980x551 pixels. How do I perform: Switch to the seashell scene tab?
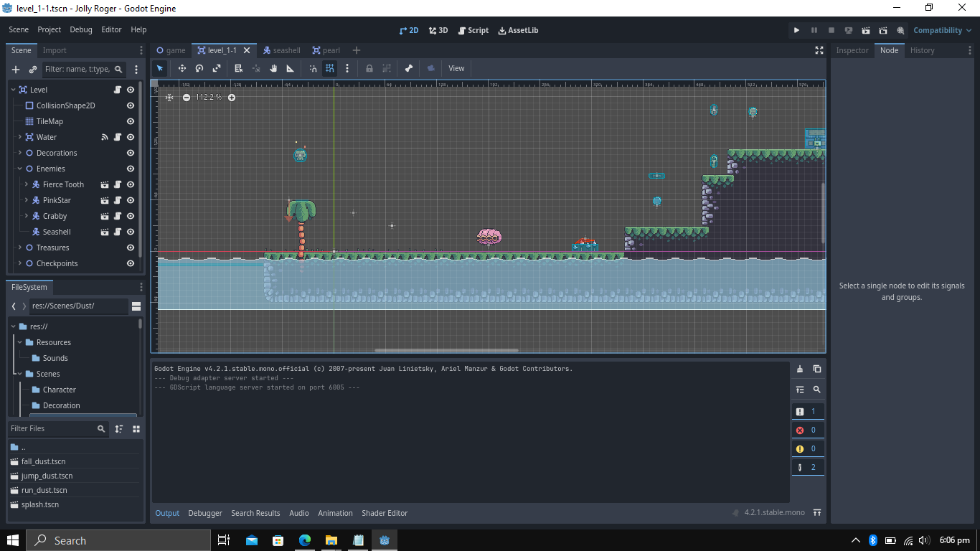coord(281,50)
